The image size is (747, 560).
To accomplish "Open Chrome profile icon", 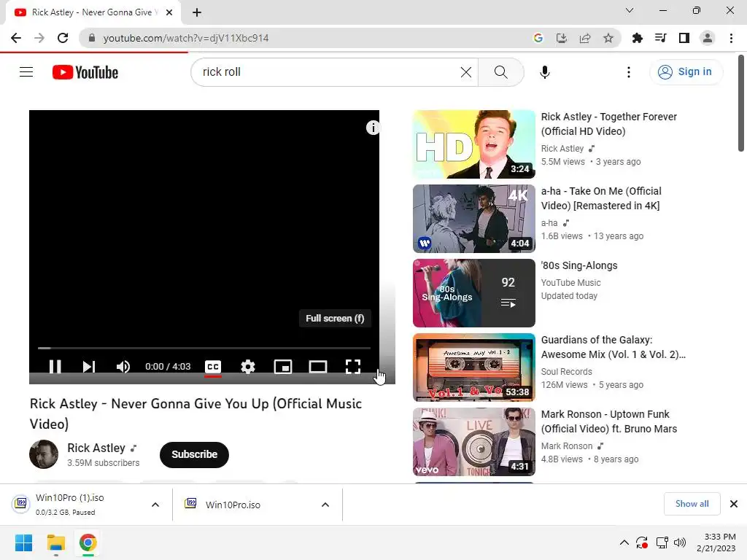I will click(708, 38).
